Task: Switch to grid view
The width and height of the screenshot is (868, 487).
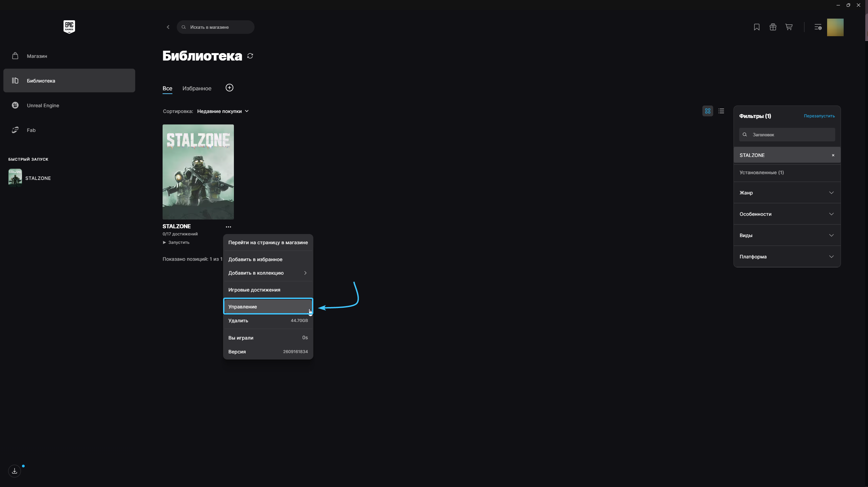Action: point(708,111)
